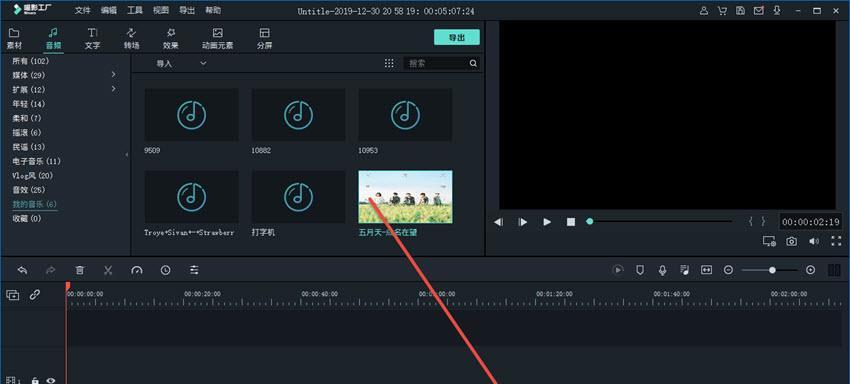The height and width of the screenshot is (384, 850).
Task: Select the scissors split tool
Action: pos(108,270)
